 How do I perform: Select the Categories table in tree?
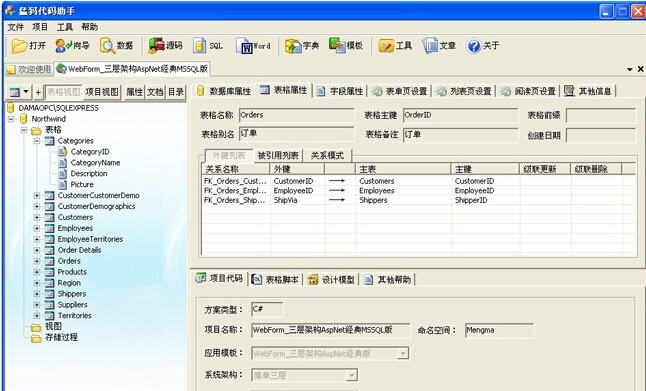75,141
